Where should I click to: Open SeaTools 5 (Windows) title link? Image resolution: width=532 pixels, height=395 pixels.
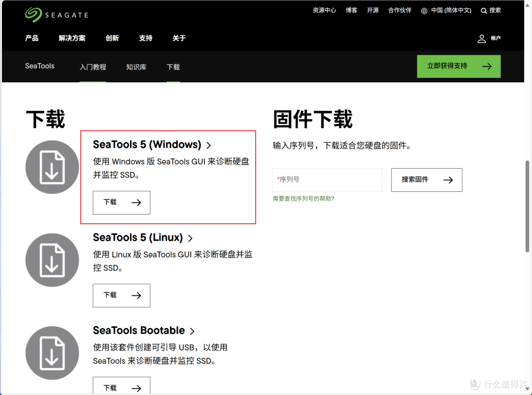147,144
